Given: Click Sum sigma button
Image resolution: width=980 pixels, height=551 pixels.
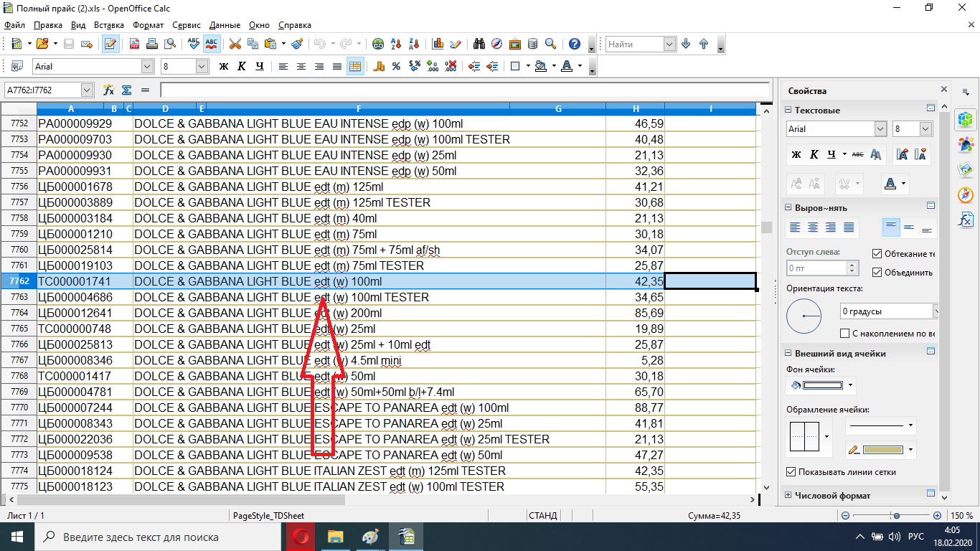Looking at the screenshot, I should click(x=127, y=90).
